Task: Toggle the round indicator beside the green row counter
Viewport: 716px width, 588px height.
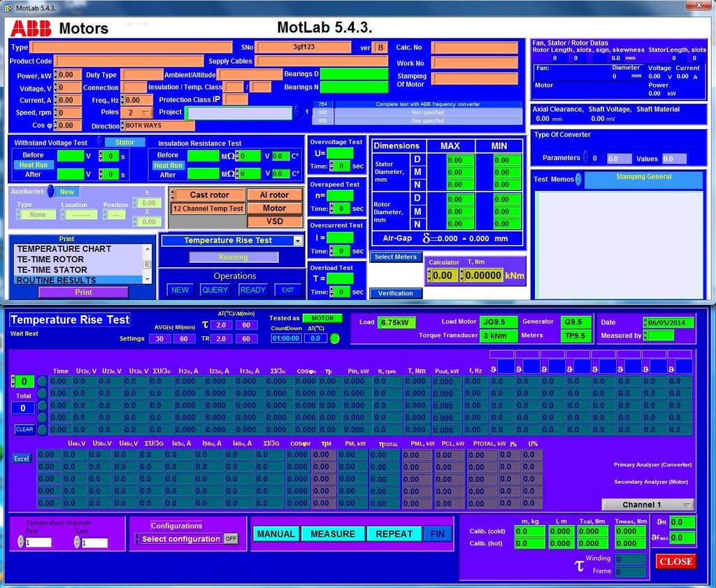Action: click(x=42, y=381)
